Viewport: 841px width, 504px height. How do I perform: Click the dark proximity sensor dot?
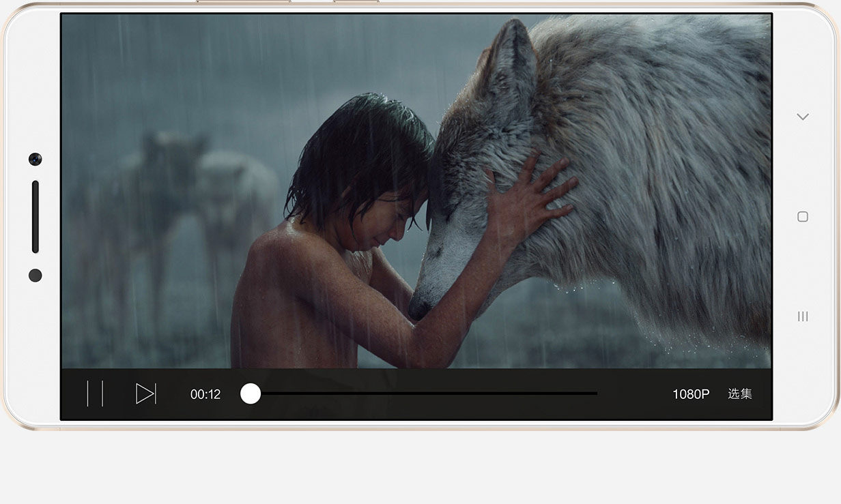(35, 276)
